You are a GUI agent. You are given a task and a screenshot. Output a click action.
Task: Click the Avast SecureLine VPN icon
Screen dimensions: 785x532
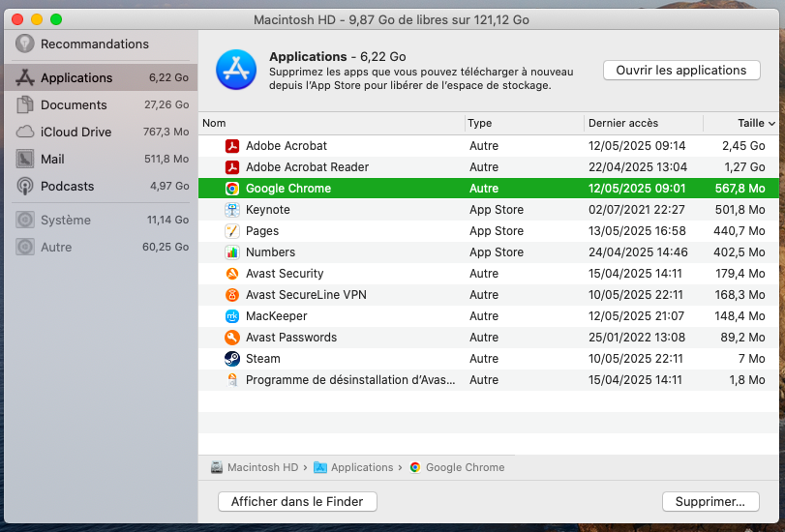(231, 295)
